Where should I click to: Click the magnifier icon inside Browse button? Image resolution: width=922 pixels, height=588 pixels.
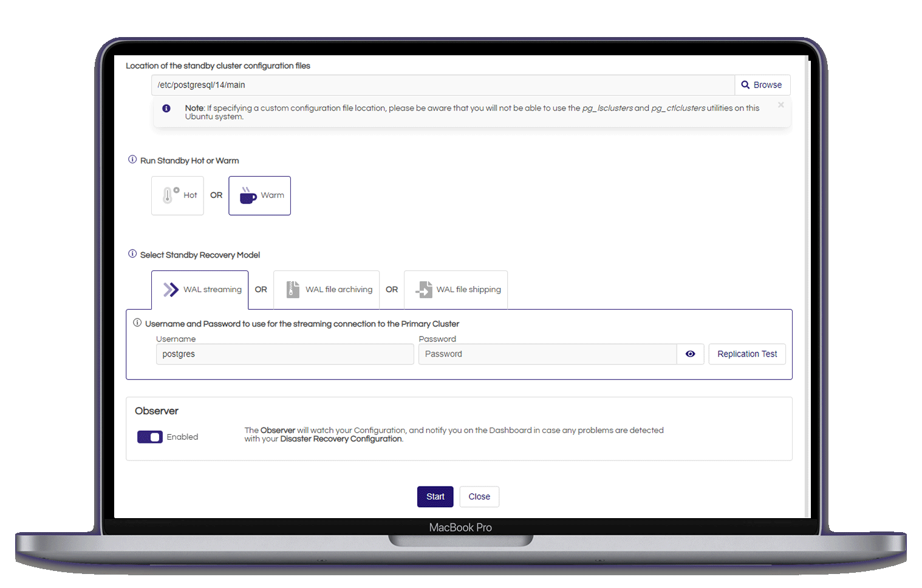[746, 84]
